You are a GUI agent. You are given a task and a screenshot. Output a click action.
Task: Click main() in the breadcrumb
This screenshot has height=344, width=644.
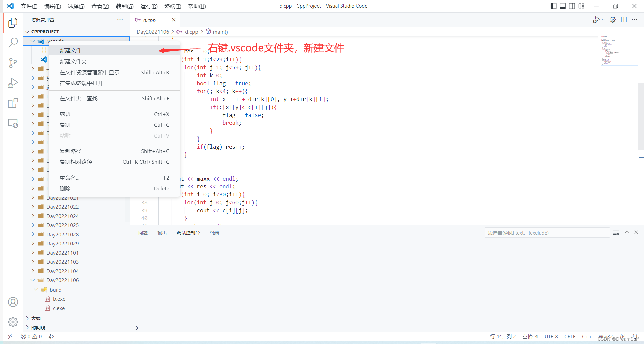pos(220,32)
